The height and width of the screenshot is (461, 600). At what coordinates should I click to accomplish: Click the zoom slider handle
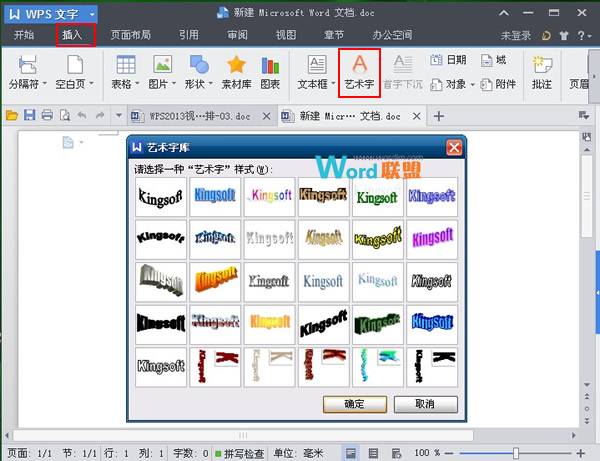point(516,454)
